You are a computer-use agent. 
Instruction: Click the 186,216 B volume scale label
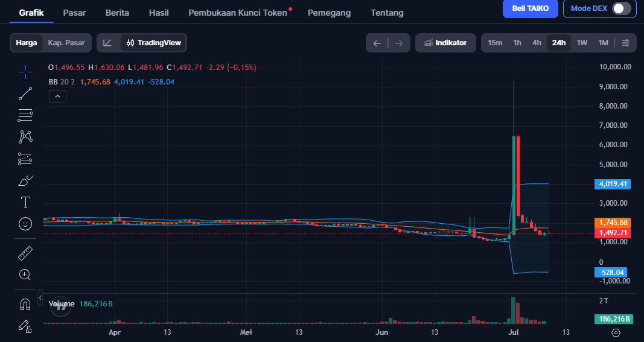pyautogui.click(x=614, y=319)
